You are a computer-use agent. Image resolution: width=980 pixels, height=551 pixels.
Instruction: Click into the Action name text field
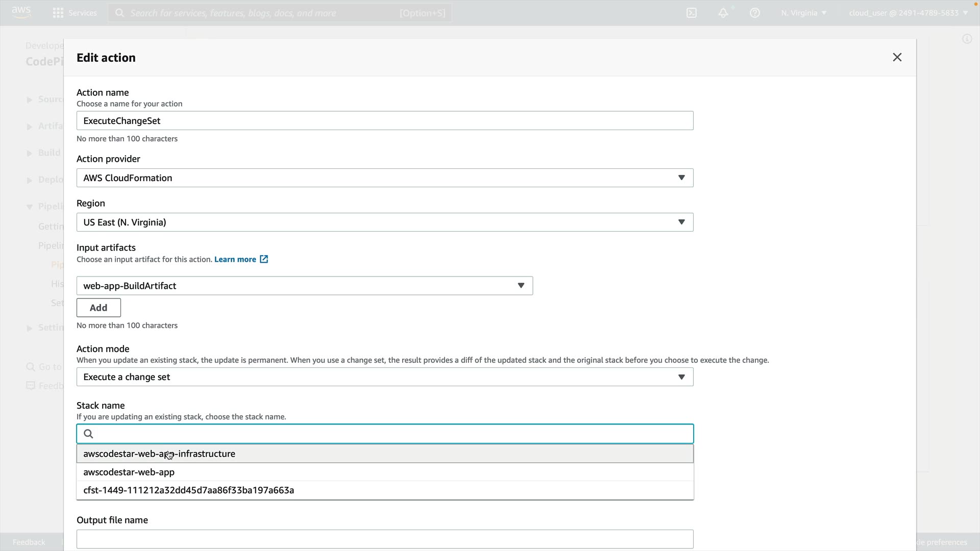point(385,121)
